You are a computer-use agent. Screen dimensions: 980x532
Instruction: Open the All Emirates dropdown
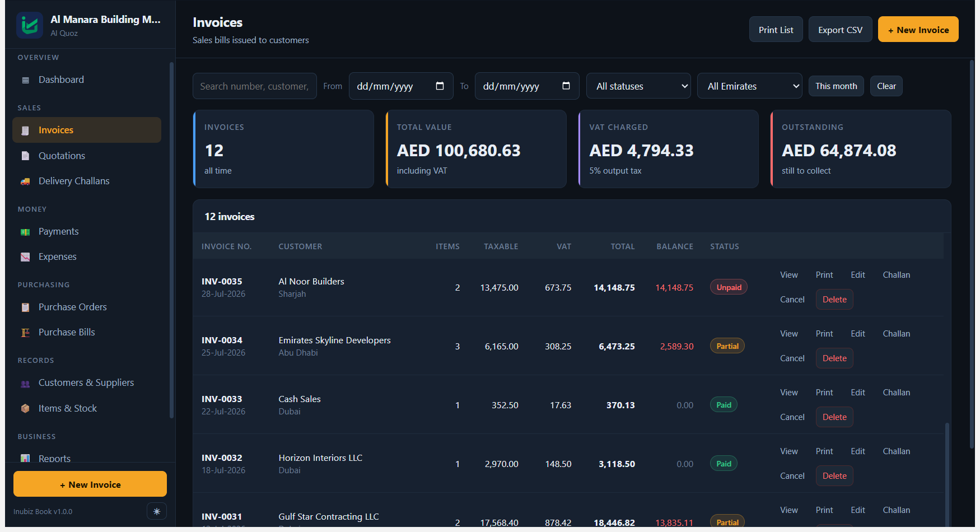[749, 86]
